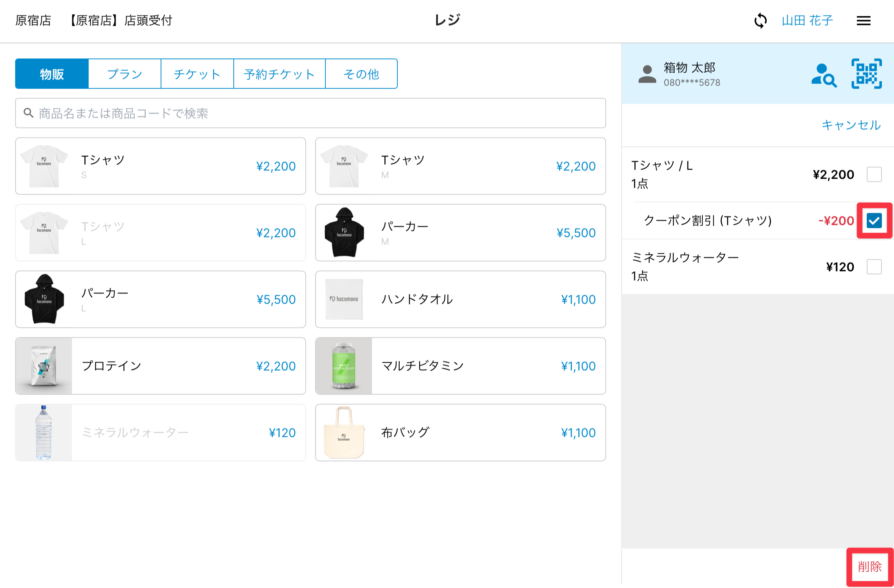Focus the product search field

(311, 113)
